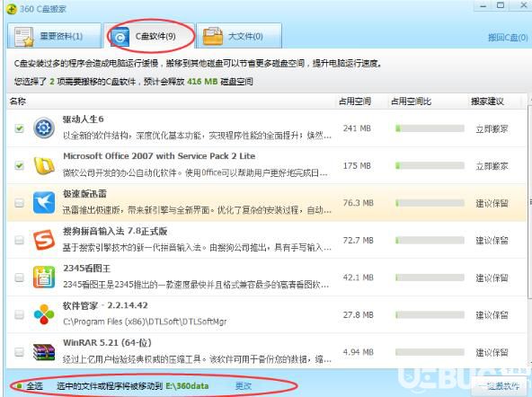Click the C:\Program Files (x86)\DTLSoft path text
The image size is (532, 397).
click(x=145, y=322)
